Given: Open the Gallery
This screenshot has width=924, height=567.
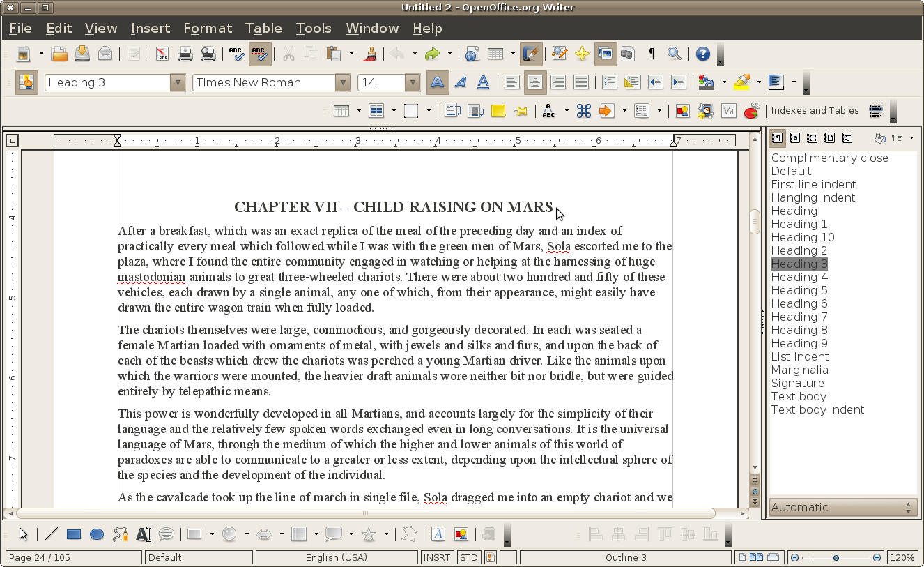Looking at the screenshot, I should click(x=605, y=54).
